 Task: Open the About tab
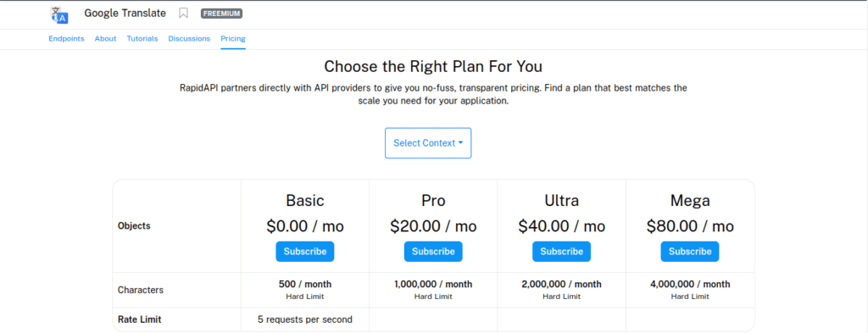pos(105,39)
